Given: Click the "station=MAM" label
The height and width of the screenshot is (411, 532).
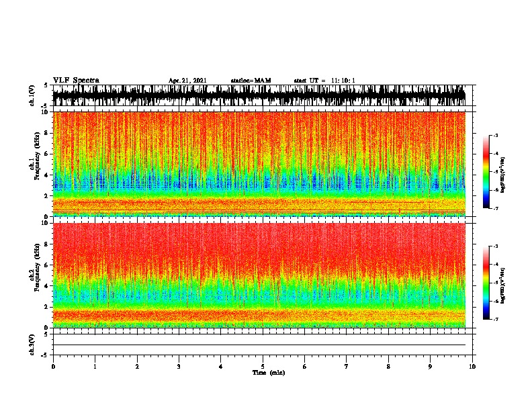Looking at the screenshot, I should [251, 81].
